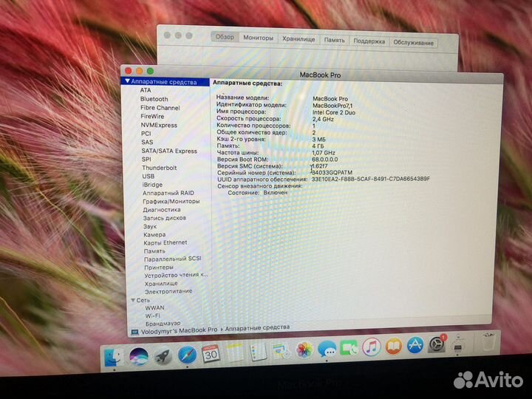This screenshot has width=532, height=399.
Task: Select FireWire item
Action: [152, 117]
